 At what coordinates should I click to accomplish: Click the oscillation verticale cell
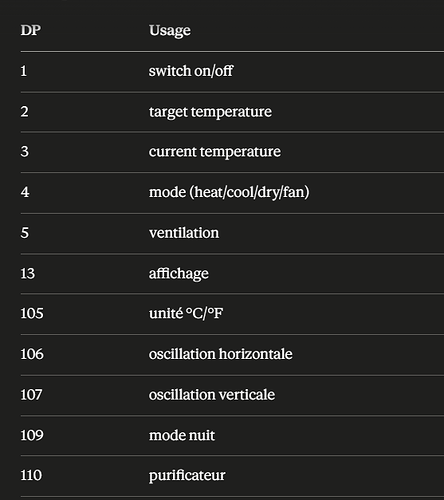[x=212, y=395]
